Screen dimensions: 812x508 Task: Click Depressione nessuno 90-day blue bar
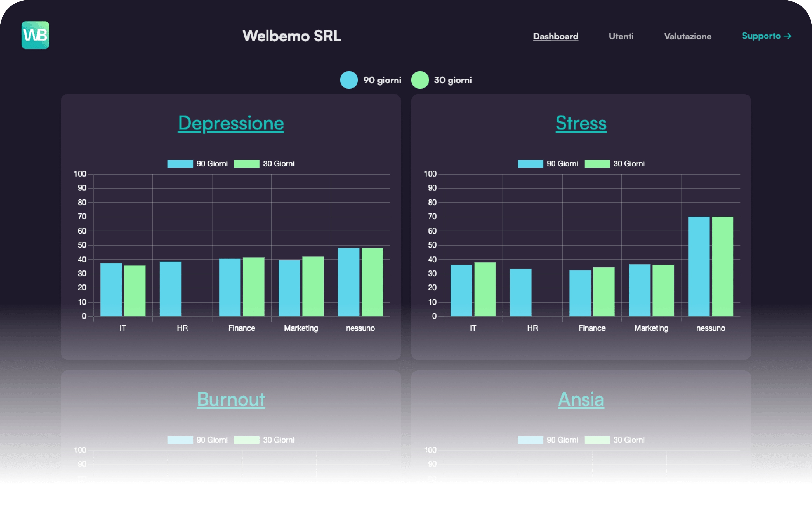click(x=349, y=282)
